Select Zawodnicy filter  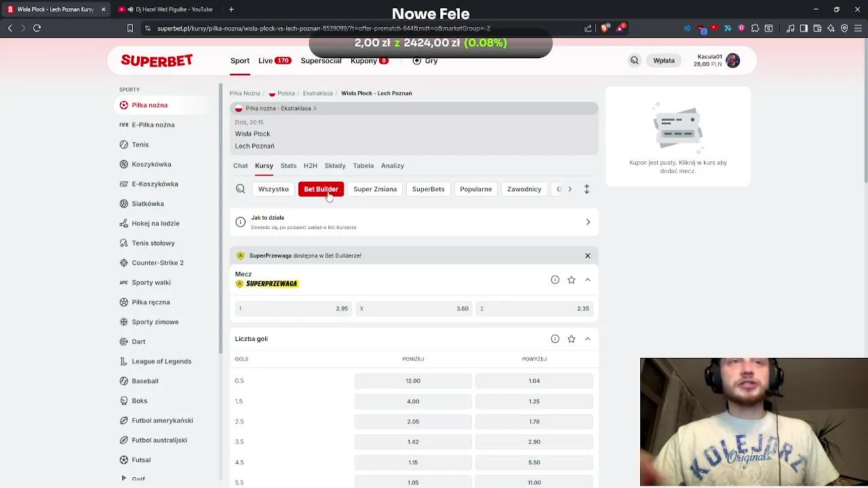(x=524, y=189)
